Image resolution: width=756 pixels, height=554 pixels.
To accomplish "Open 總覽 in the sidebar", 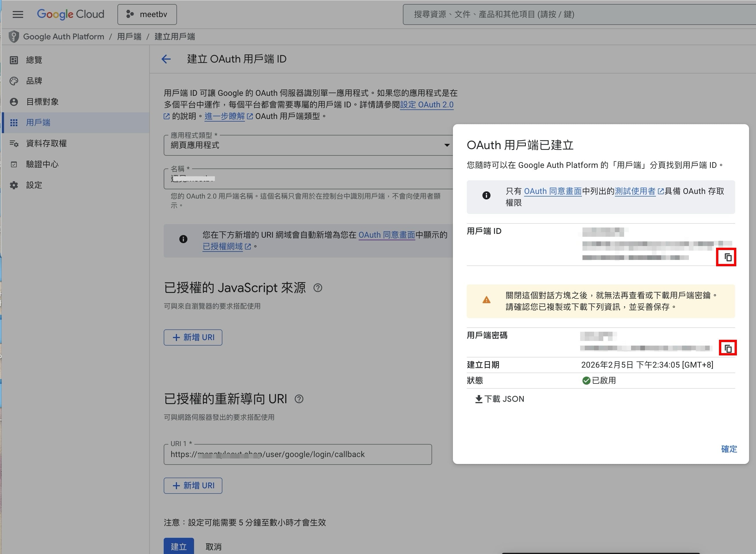I will tap(75, 60).
